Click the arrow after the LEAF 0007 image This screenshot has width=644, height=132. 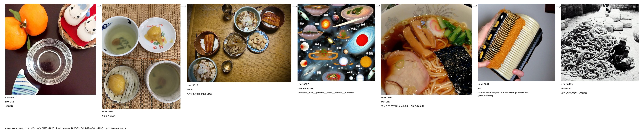coord(99,6)
